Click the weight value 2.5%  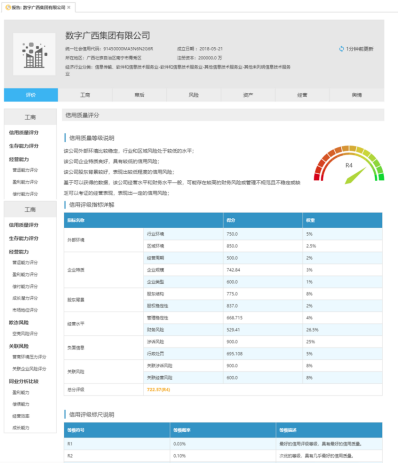[311, 246]
